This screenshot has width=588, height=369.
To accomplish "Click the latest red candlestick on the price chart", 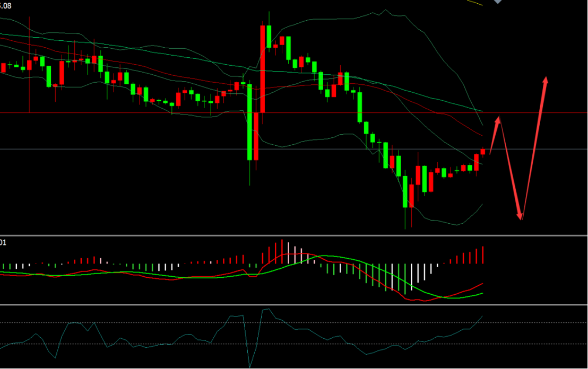I will (483, 152).
